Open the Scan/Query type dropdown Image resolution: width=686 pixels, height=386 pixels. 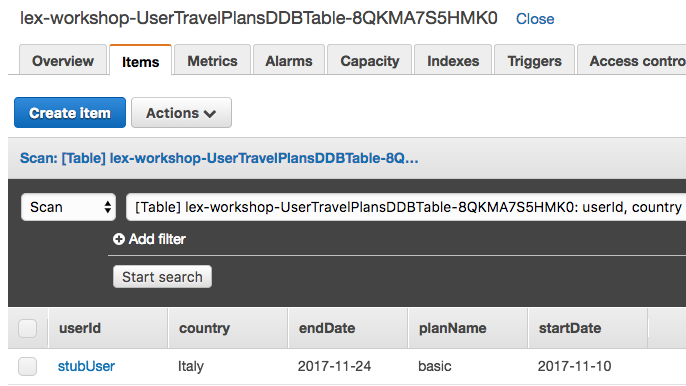[x=68, y=207]
